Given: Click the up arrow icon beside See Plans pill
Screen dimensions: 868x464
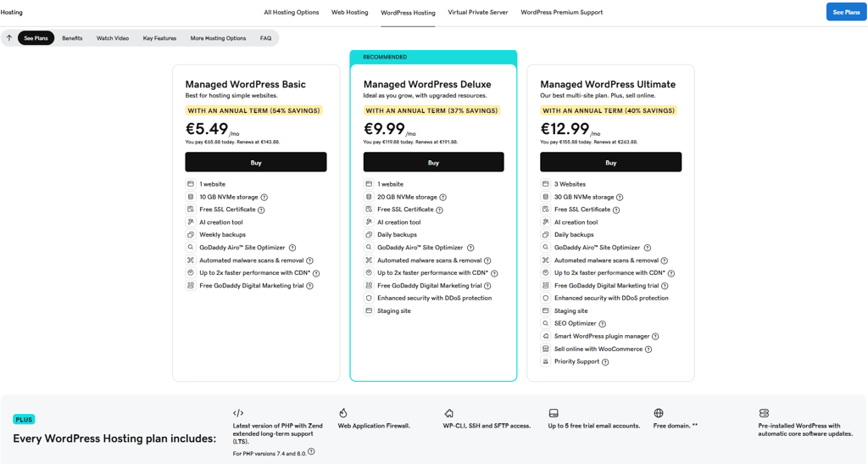Looking at the screenshot, I should [8, 38].
